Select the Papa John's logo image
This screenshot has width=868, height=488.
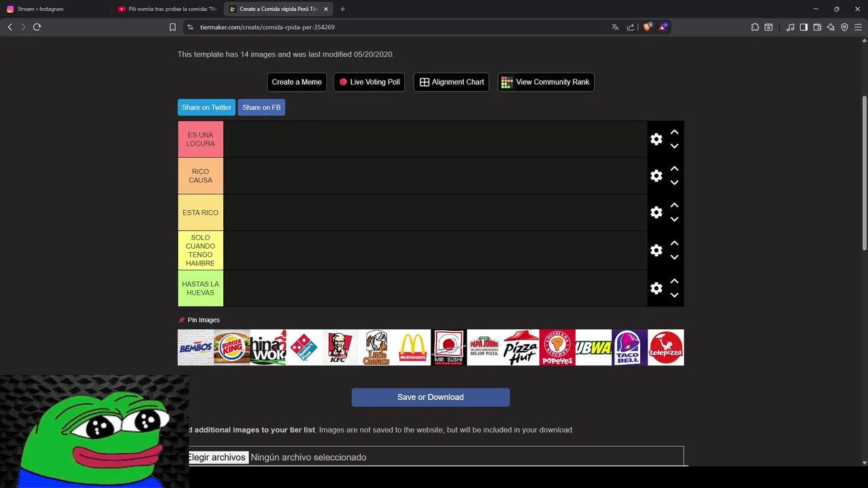point(485,347)
